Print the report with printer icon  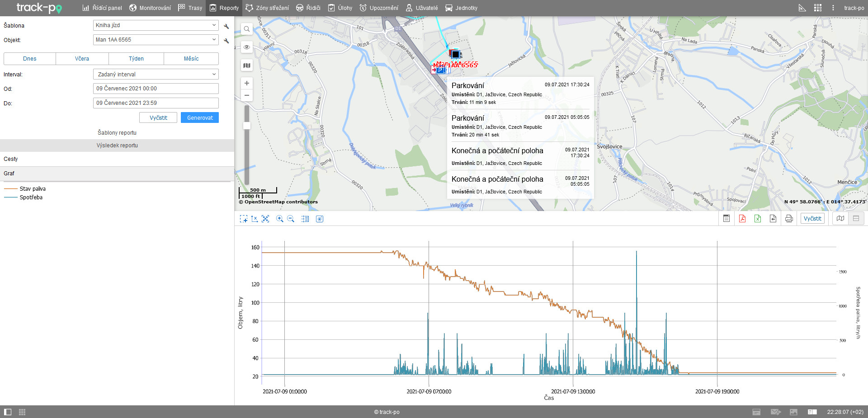(x=789, y=219)
